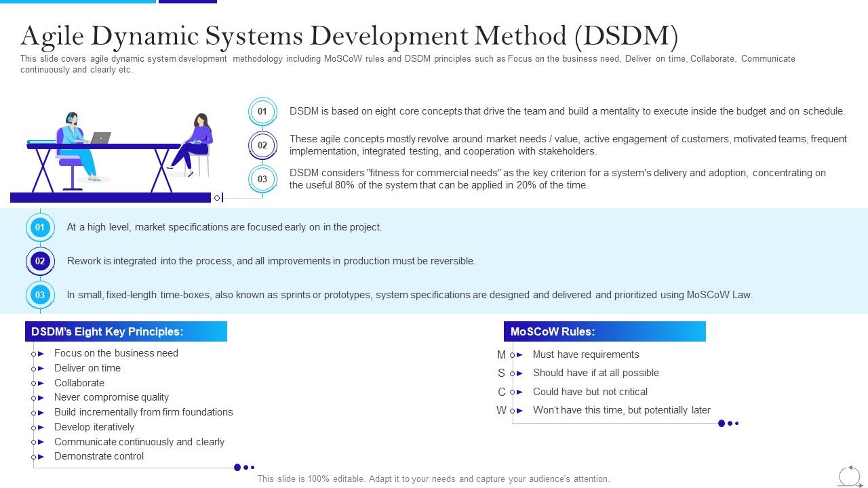Click the Deliver on time principle text
This screenshot has height=488, width=868.
[87, 368]
